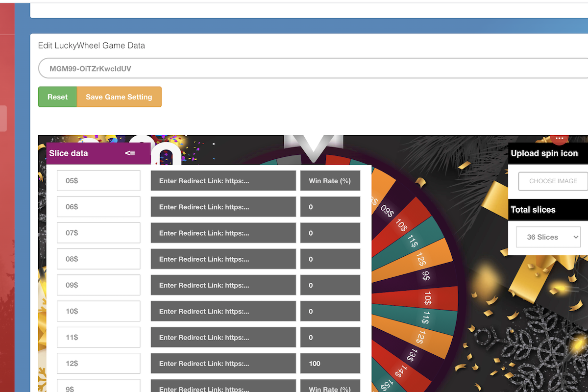Click win rate field showing 100 in 12$ row
The image size is (588, 392).
pos(330,363)
